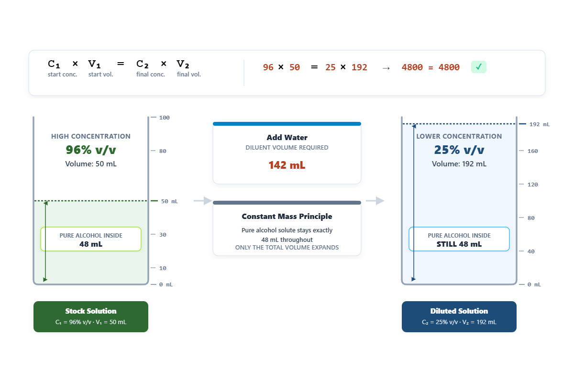Click the PURE ALCOHOL INSIDE 48 mL box

[x=91, y=239]
